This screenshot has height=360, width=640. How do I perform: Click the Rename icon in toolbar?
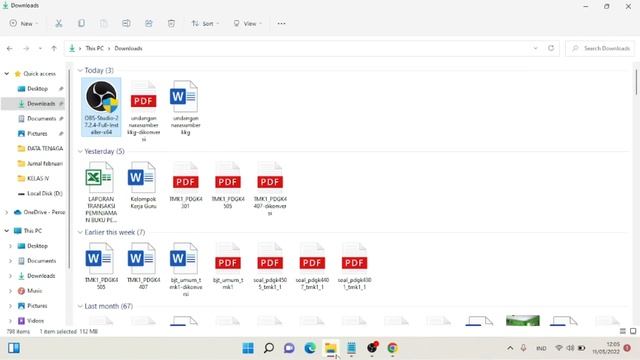126,24
